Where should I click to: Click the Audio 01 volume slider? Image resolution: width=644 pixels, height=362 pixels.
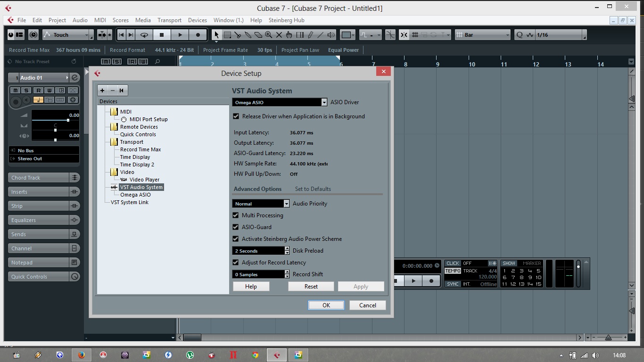tap(68, 120)
